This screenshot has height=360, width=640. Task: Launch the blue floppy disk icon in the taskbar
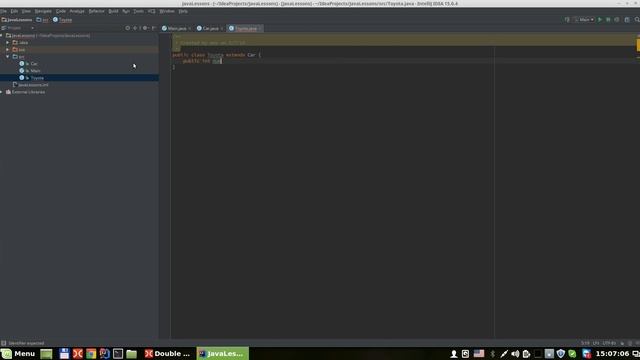point(64,353)
